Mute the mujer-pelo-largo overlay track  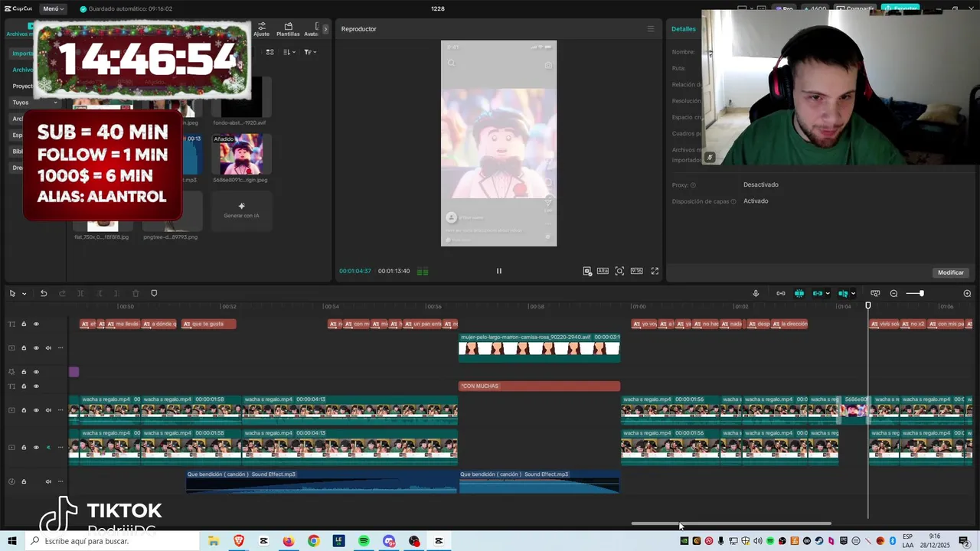48,347
